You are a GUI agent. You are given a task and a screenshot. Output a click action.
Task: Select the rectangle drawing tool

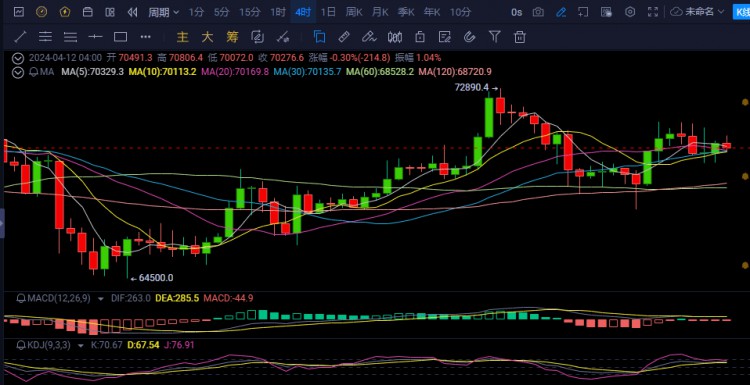click(120, 36)
